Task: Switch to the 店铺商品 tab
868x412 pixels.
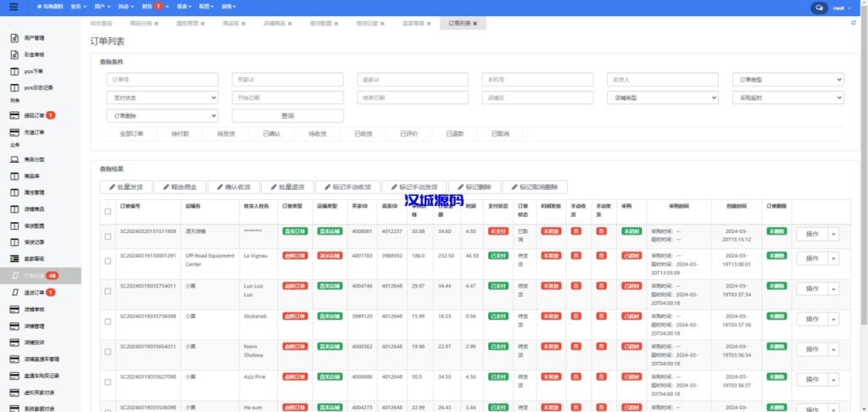Action: (277, 24)
